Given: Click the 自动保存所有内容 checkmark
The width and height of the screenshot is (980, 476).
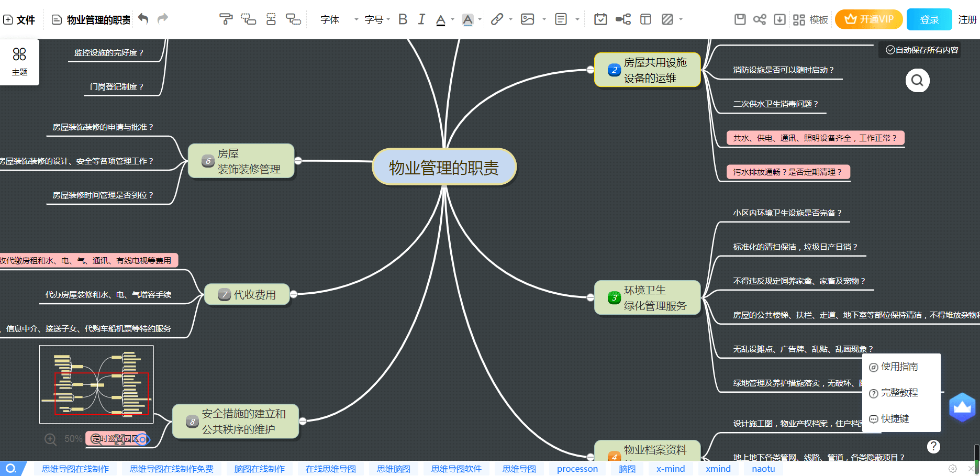Looking at the screenshot, I should (890, 50).
